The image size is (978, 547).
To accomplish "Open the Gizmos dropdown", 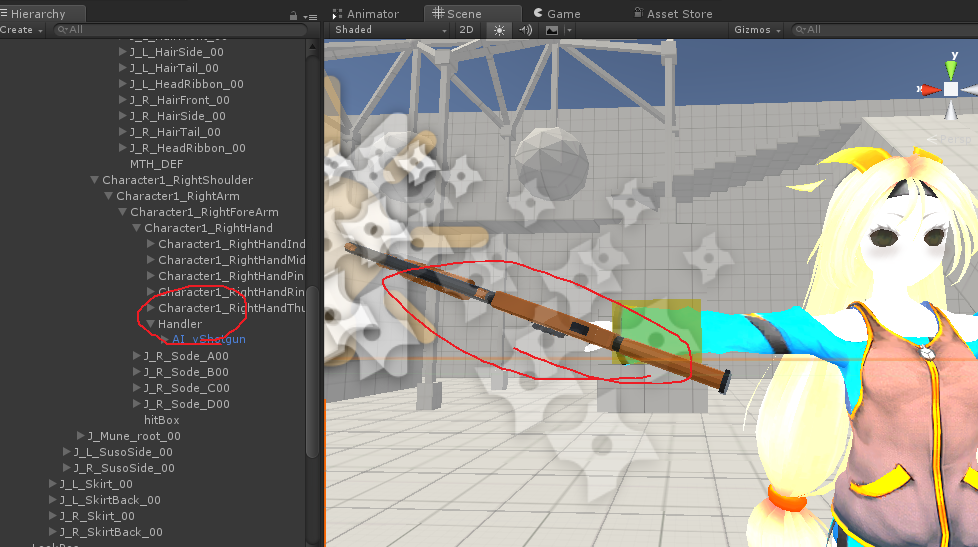I will 757,30.
